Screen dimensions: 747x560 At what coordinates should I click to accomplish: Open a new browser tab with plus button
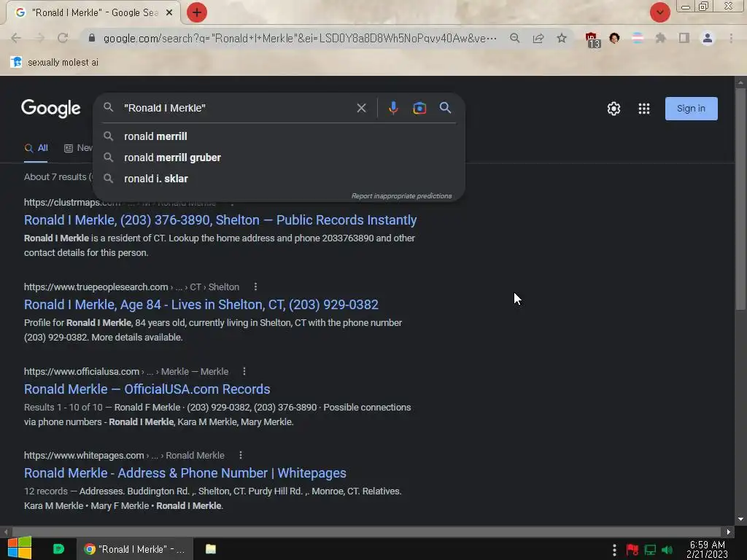click(197, 12)
